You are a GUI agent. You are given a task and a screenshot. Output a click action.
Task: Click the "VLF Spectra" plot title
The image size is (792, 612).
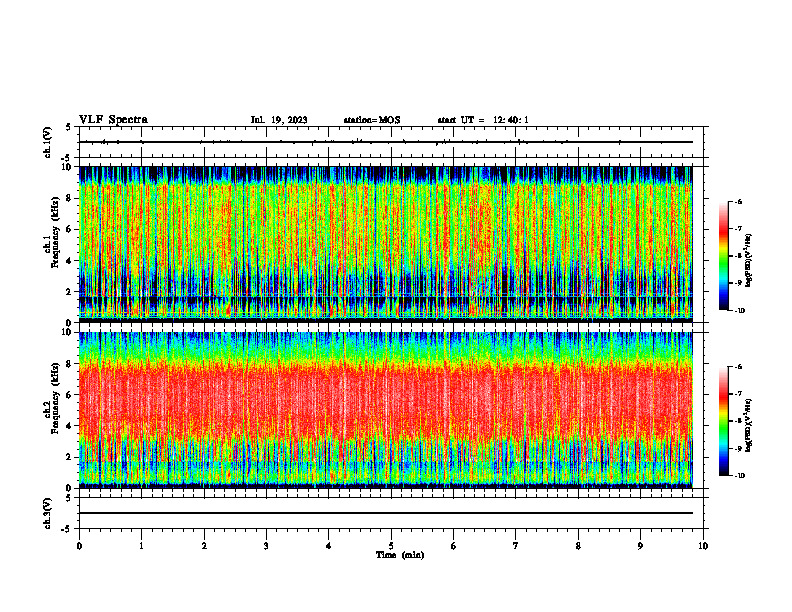(x=113, y=120)
